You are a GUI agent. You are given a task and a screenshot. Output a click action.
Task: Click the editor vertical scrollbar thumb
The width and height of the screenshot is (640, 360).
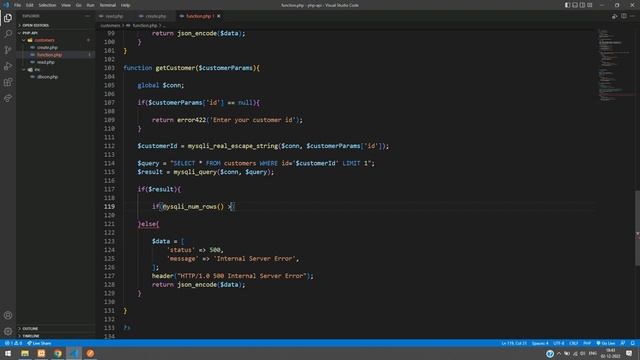click(x=638, y=229)
